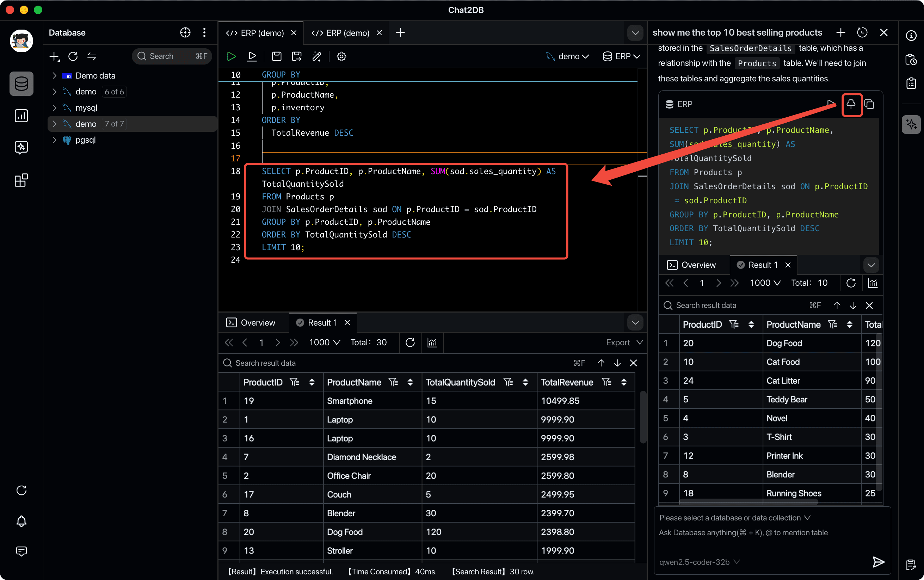
Task: Refresh the main result table
Action: click(x=410, y=343)
